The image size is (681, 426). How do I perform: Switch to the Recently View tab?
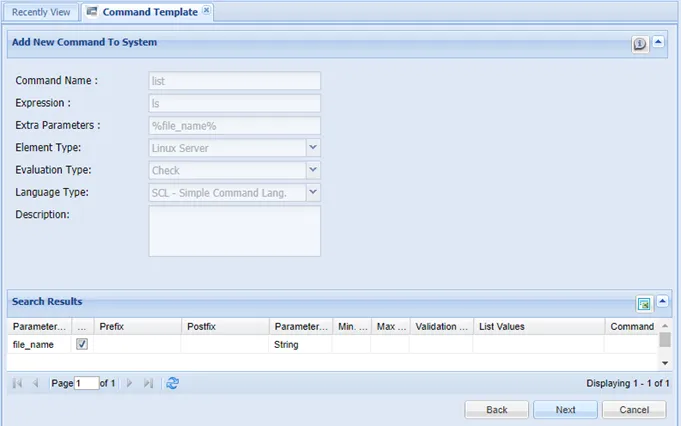click(x=40, y=12)
